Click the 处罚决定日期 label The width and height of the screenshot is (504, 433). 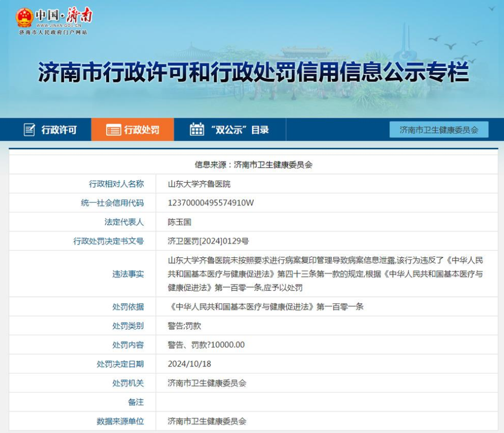120,364
